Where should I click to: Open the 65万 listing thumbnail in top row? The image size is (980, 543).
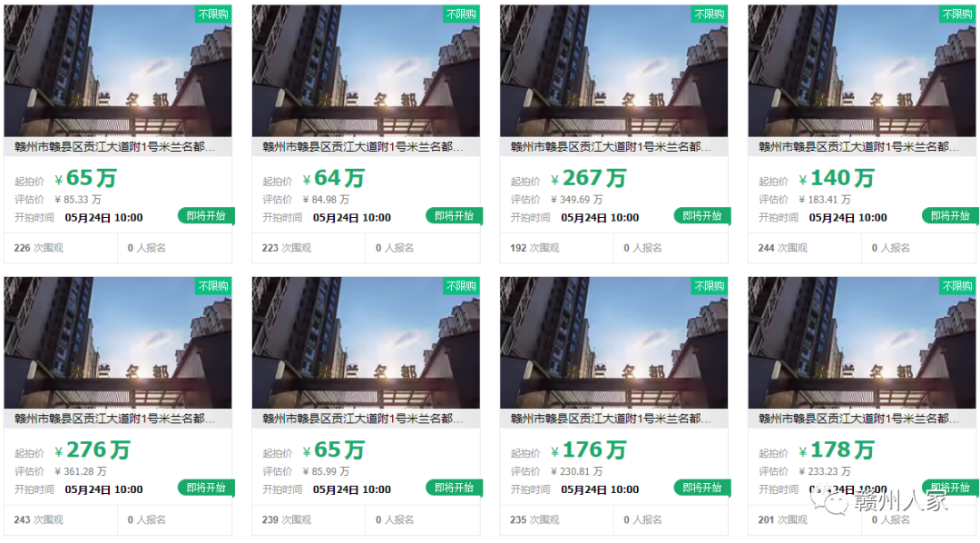(117, 71)
